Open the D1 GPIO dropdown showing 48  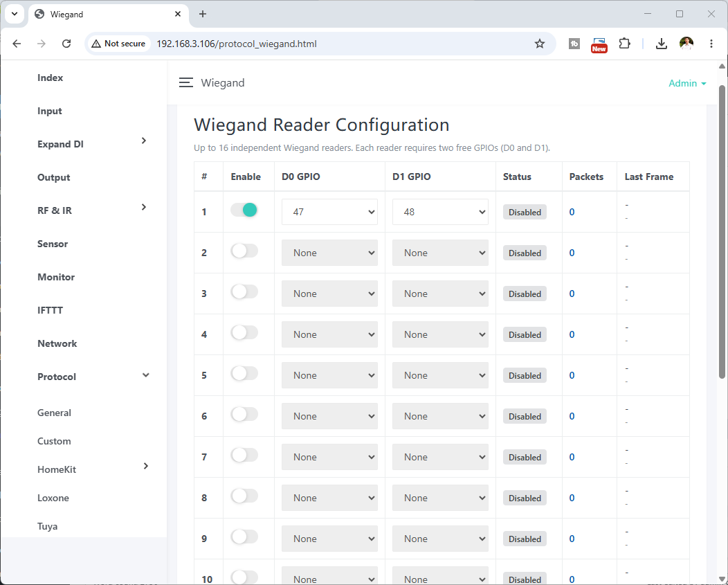440,212
